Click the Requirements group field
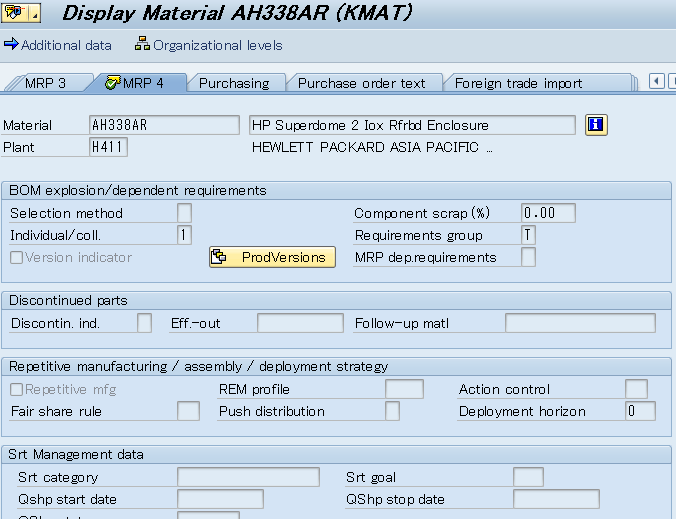The height and width of the screenshot is (519, 676). 528,235
